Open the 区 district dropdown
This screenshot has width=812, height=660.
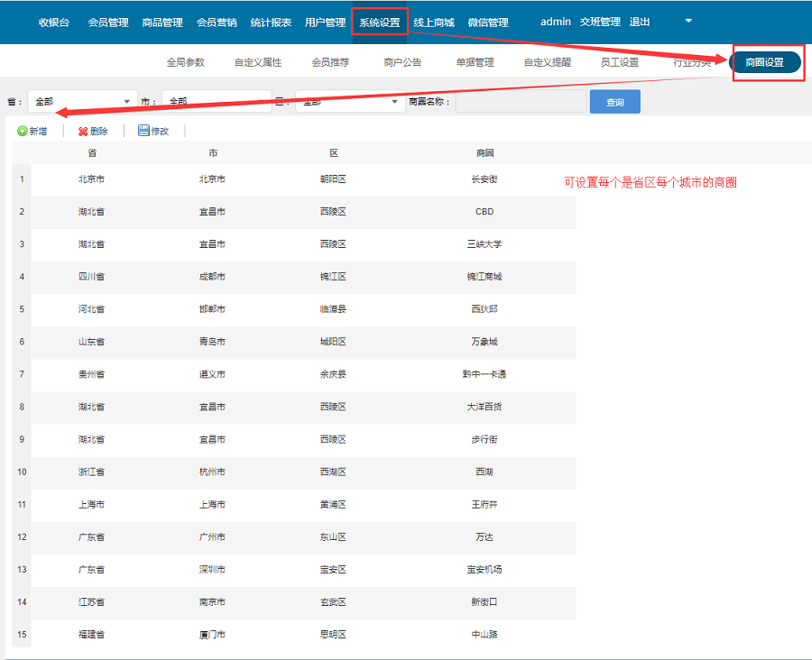pyautogui.click(x=349, y=102)
